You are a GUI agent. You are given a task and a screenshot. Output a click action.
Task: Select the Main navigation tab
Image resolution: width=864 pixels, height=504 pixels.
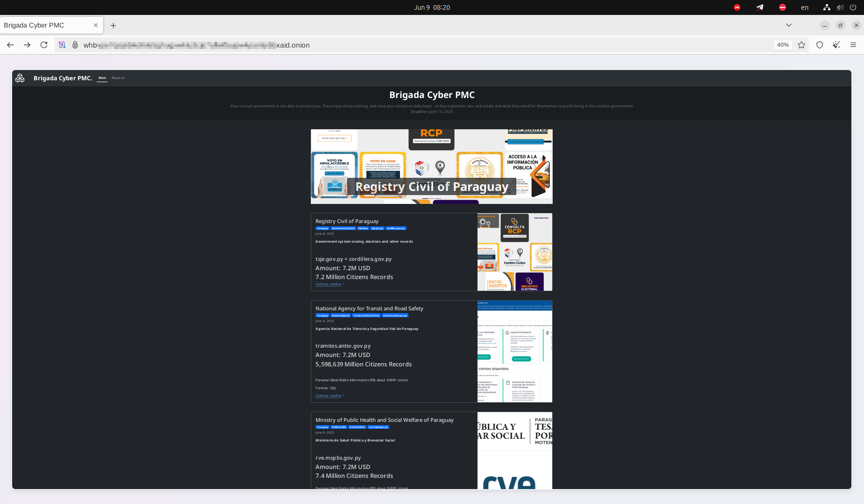102,78
